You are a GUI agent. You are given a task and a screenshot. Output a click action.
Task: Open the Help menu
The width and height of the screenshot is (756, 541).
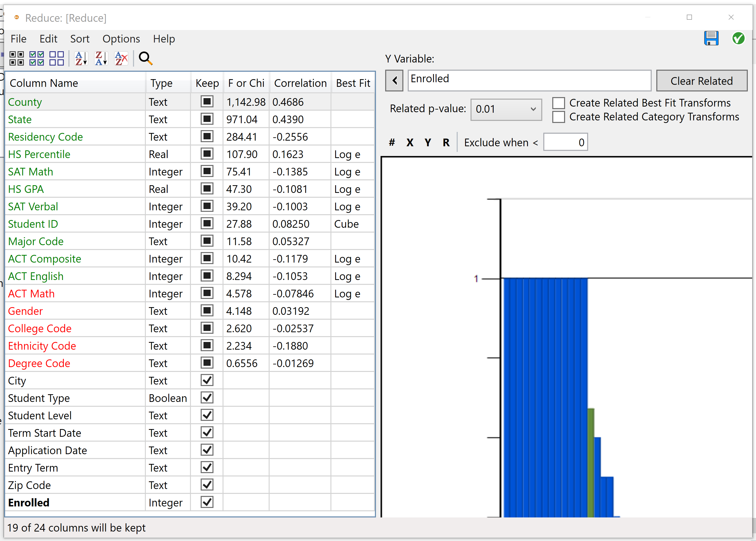click(x=164, y=39)
